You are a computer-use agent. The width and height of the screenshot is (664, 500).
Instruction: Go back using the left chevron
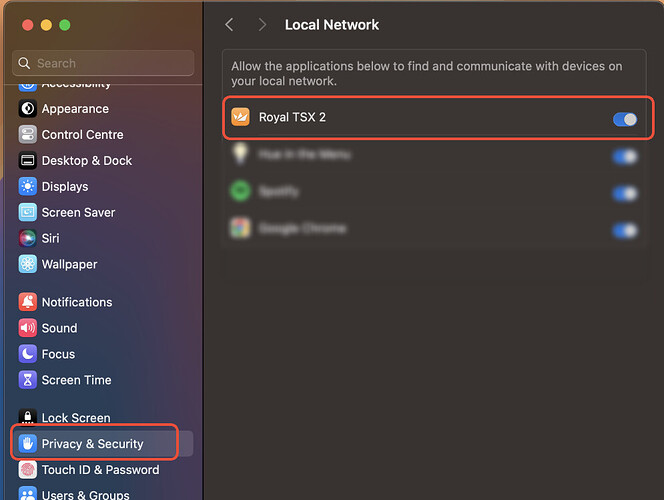pos(230,24)
